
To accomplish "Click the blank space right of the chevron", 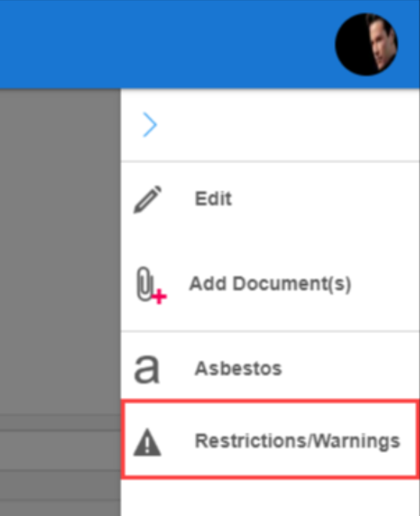I will point(288,125).
